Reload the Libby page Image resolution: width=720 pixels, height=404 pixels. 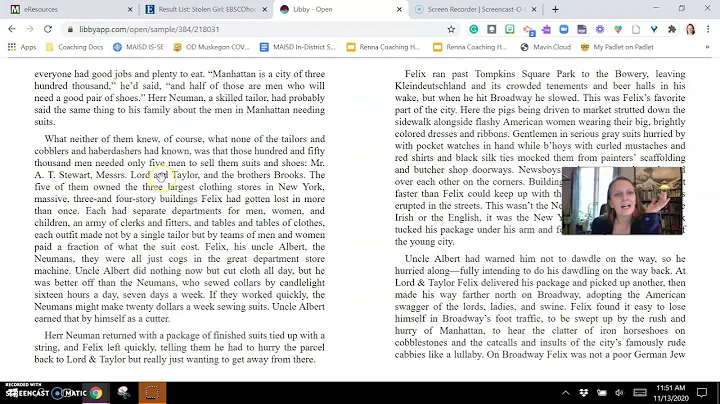coord(48,29)
